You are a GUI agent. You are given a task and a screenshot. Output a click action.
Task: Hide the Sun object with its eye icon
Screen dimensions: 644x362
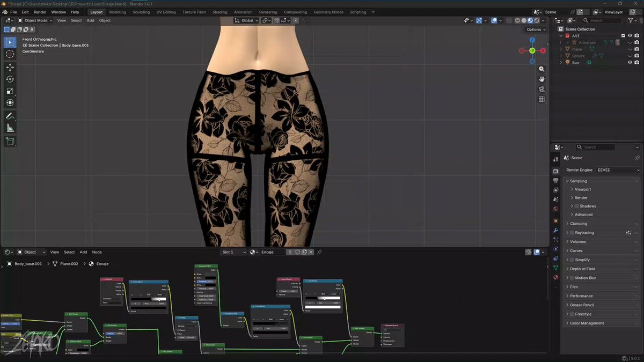630,63
